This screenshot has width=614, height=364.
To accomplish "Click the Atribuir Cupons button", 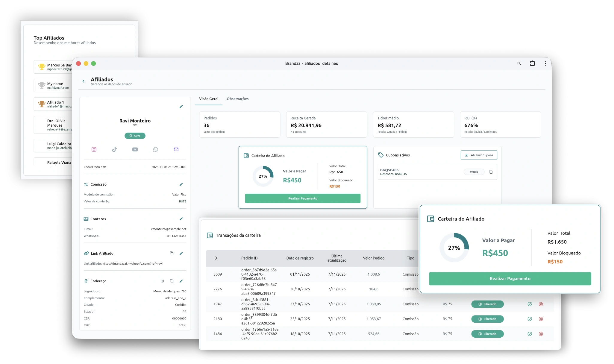I will [x=479, y=155].
